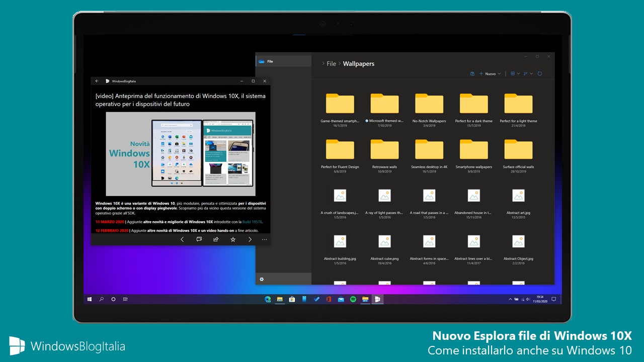Open Microsoft Store from taskbar
Screen dimensions: 644x362
[x=292, y=299]
